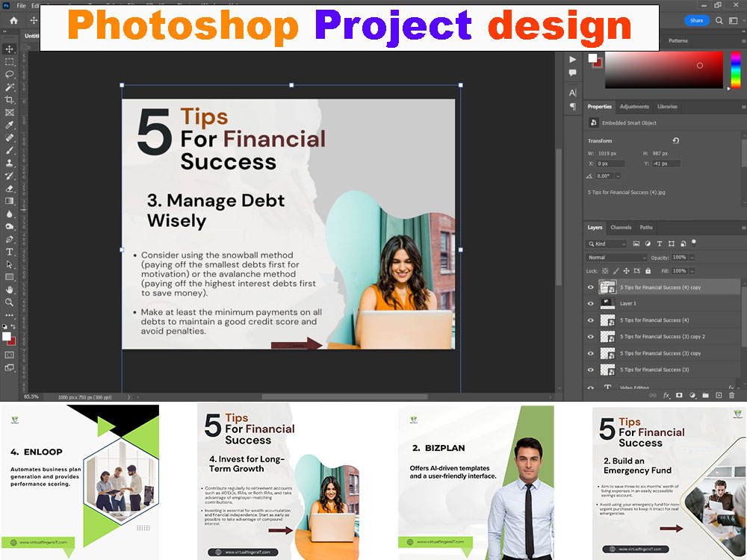Select the Move tool in the toolbar

click(9, 49)
